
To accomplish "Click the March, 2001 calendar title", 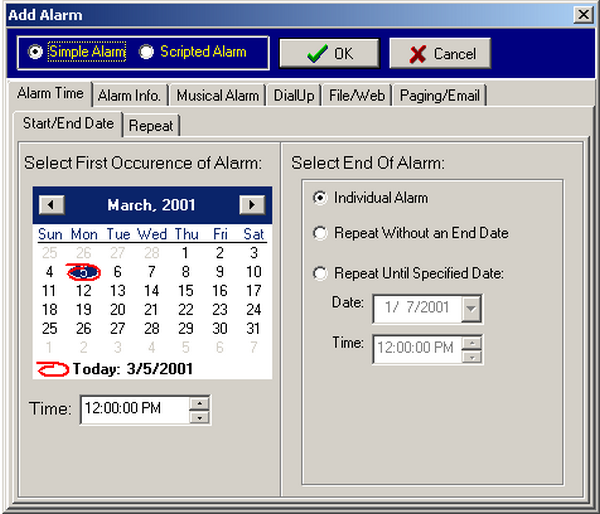I will click(x=151, y=205).
